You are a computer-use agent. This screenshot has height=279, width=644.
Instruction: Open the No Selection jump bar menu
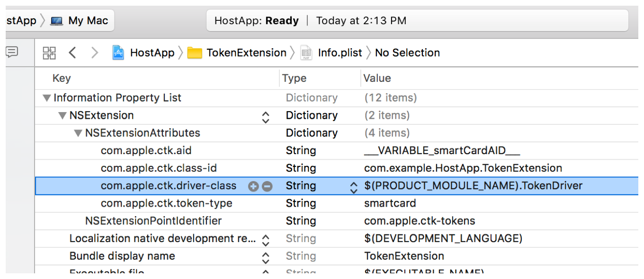[x=408, y=52]
